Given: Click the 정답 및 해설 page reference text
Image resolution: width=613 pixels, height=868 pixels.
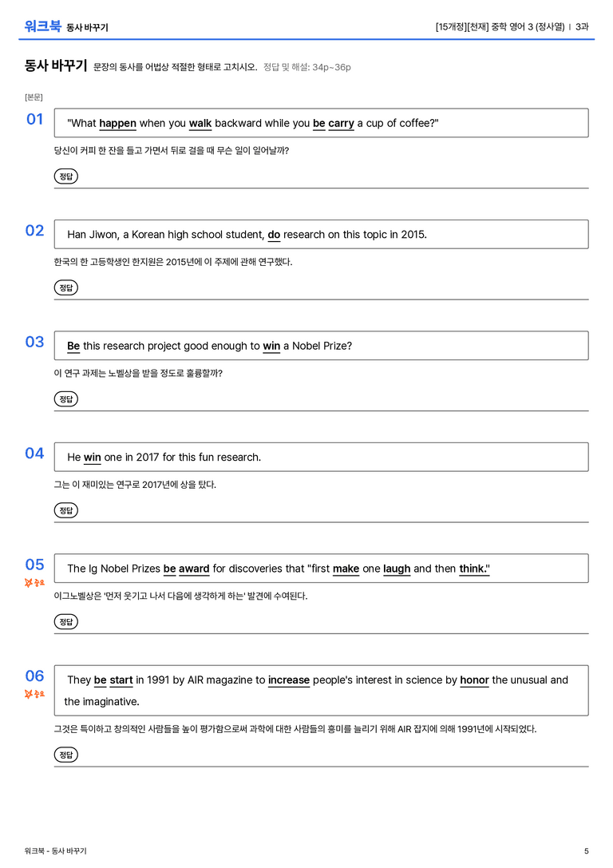Looking at the screenshot, I should 307,67.
